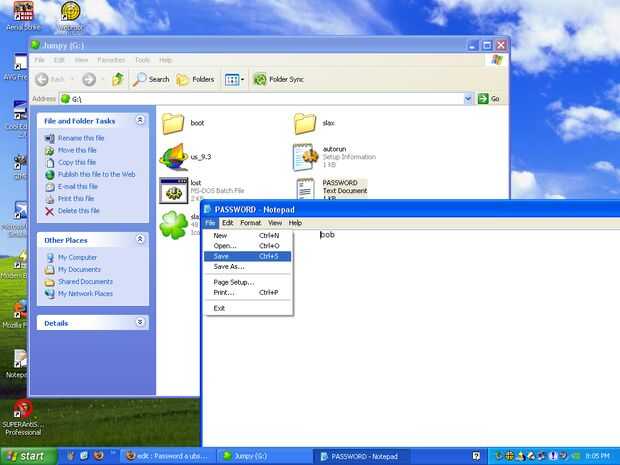Screen dimensions: 620x465
Task: Click the Jumpy (G:) title bar icon
Action: (35, 45)
